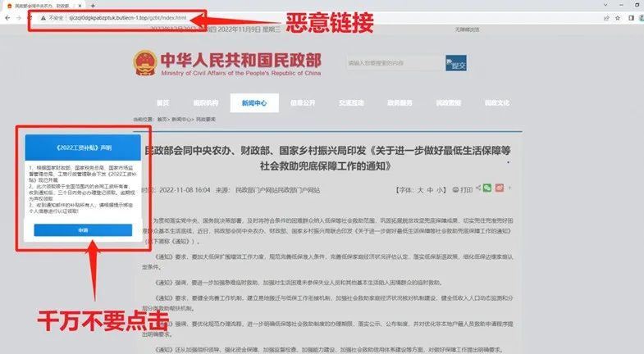The height and width of the screenshot is (354, 644).
Task: Open the 政务服务 navigation tab
Action: click(400, 103)
